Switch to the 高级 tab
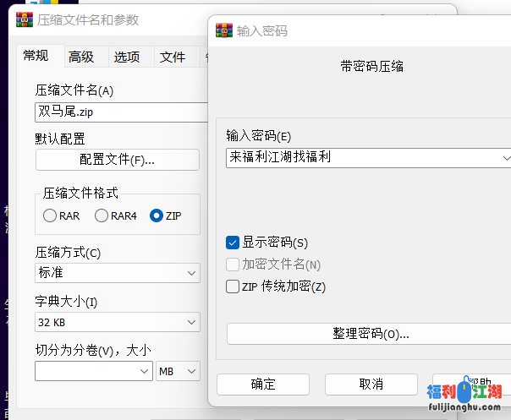Image resolution: width=511 pixels, height=420 pixels. tap(81, 57)
